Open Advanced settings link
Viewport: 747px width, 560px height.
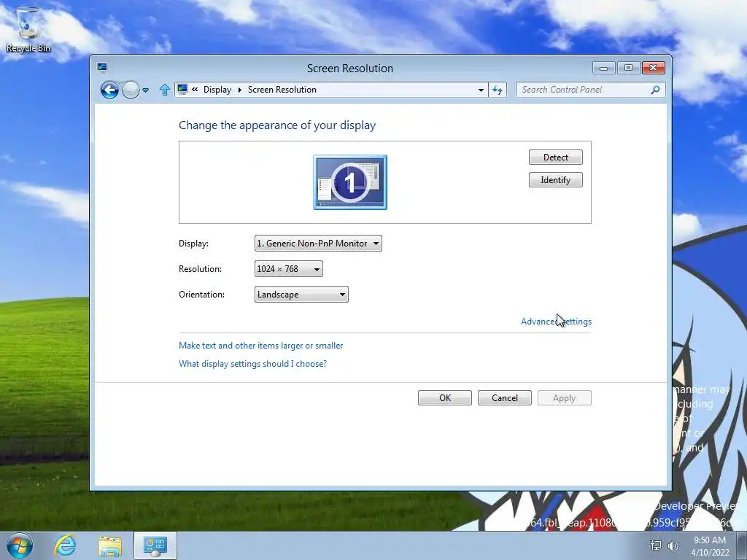[556, 322]
